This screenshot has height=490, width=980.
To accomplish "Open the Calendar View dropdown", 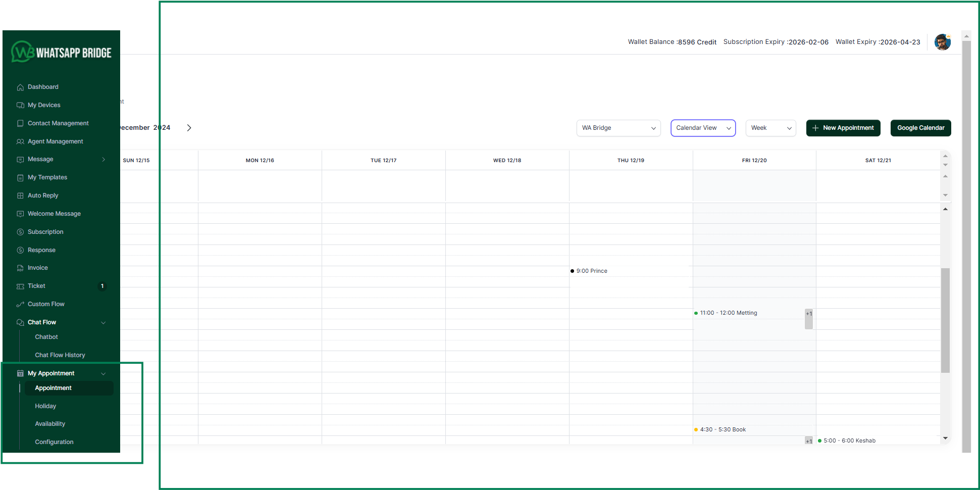I will click(x=703, y=128).
